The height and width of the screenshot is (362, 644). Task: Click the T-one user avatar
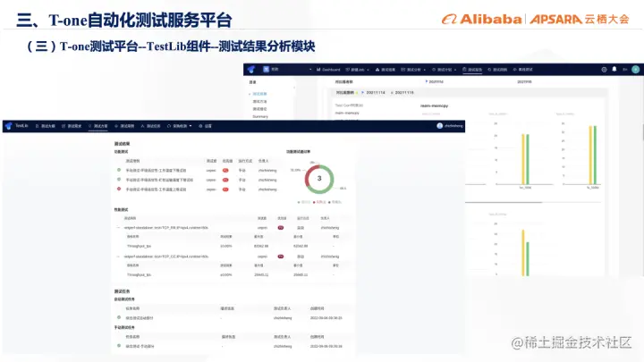point(635,70)
